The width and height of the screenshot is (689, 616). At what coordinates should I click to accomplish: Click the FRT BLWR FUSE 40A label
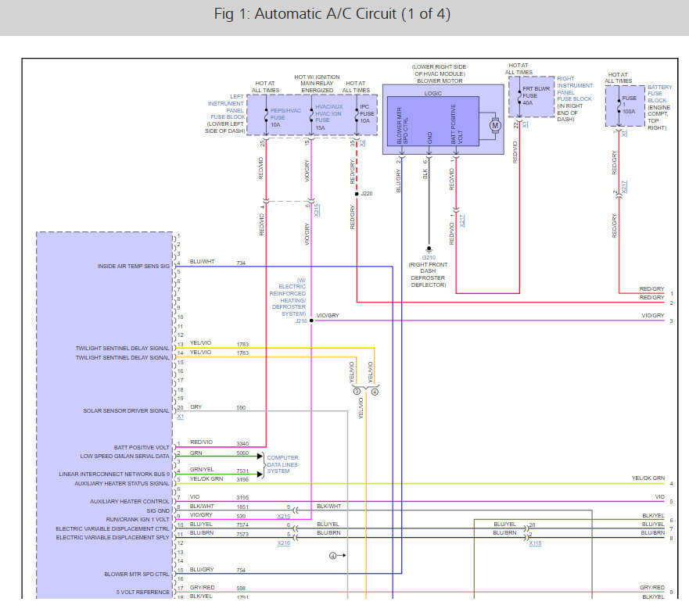tap(536, 96)
